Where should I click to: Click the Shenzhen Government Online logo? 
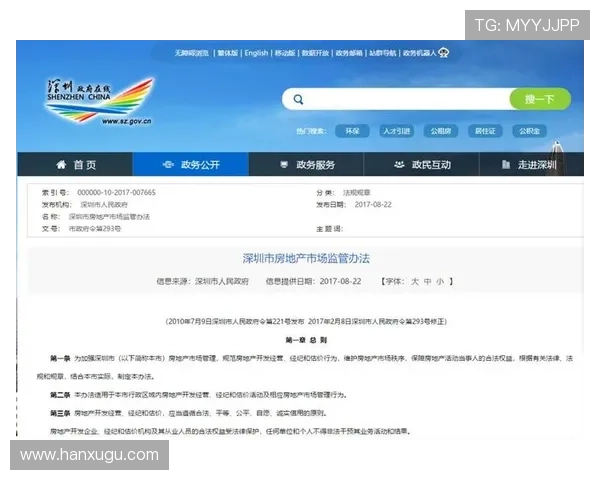99,101
